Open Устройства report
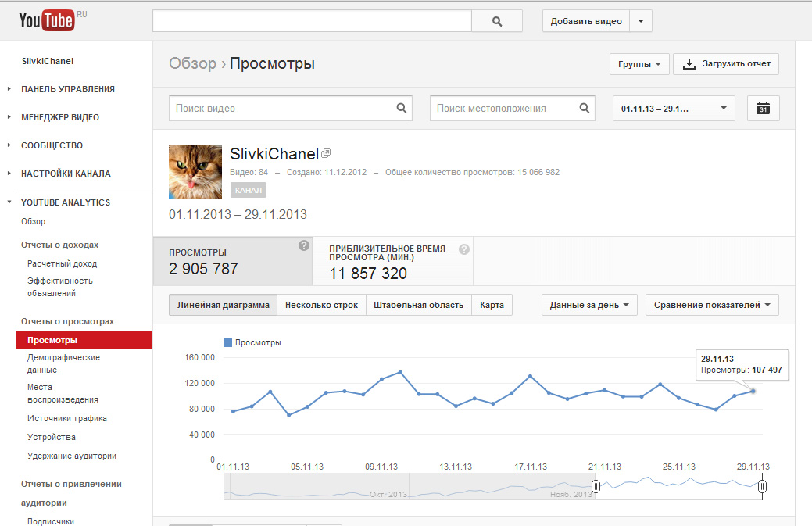Image resolution: width=812 pixels, height=526 pixels. point(52,437)
